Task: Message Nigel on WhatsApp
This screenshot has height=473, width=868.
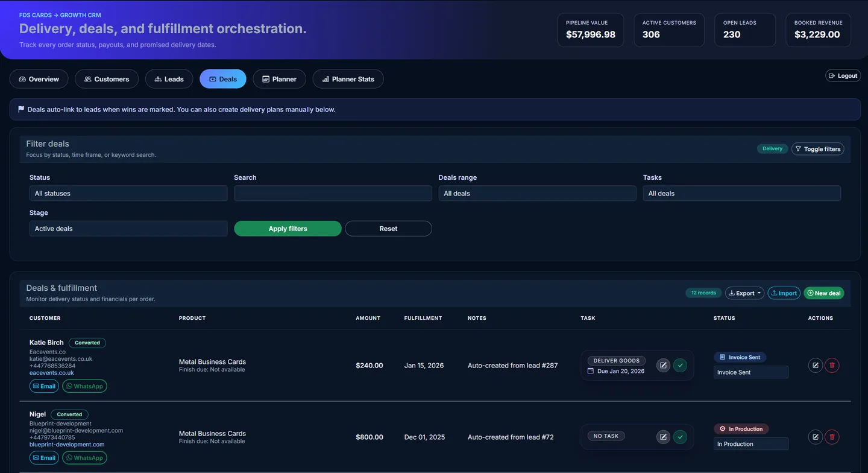Action: (84, 458)
